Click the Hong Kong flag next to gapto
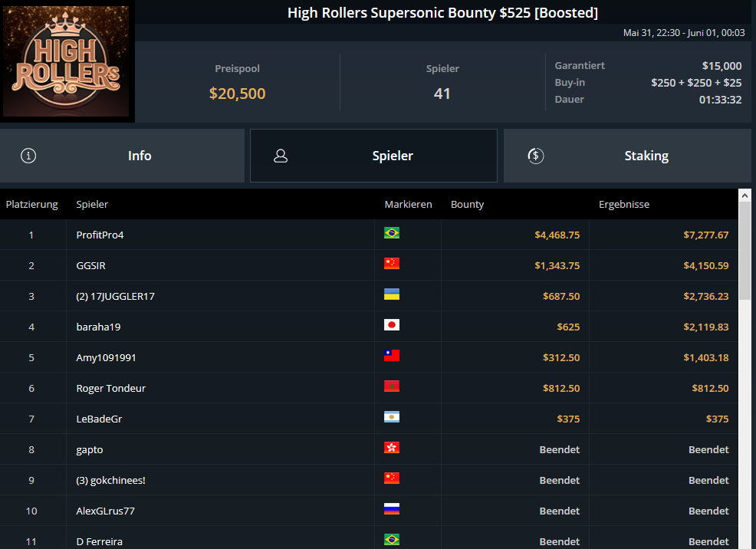Image resolution: width=756 pixels, height=549 pixels. [392, 447]
